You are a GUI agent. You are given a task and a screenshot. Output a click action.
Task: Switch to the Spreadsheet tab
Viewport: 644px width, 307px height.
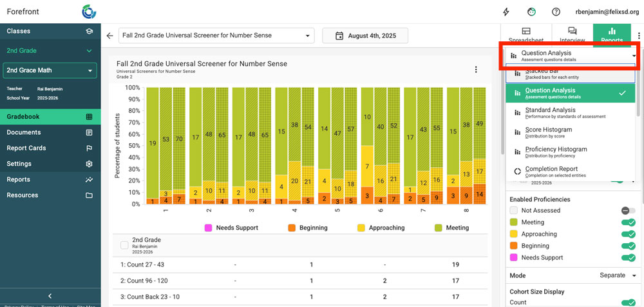tap(526, 35)
